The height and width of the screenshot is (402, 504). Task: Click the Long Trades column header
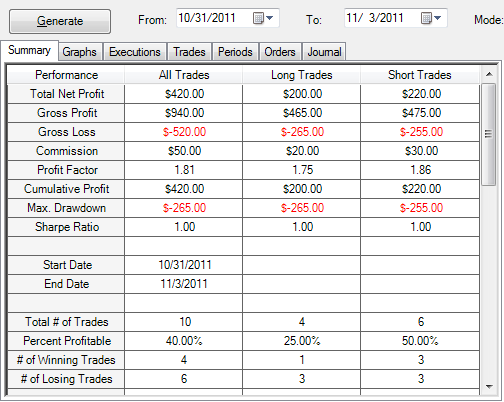click(302, 75)
